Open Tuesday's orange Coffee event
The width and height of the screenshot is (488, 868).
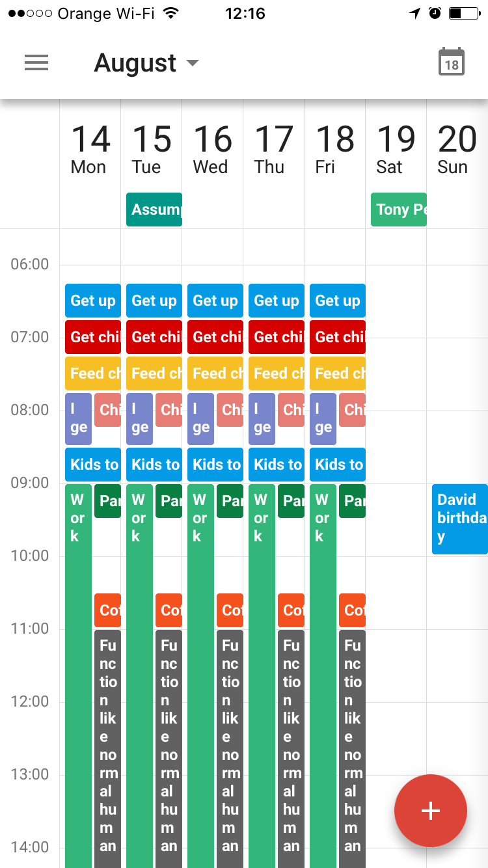(169, 610)
